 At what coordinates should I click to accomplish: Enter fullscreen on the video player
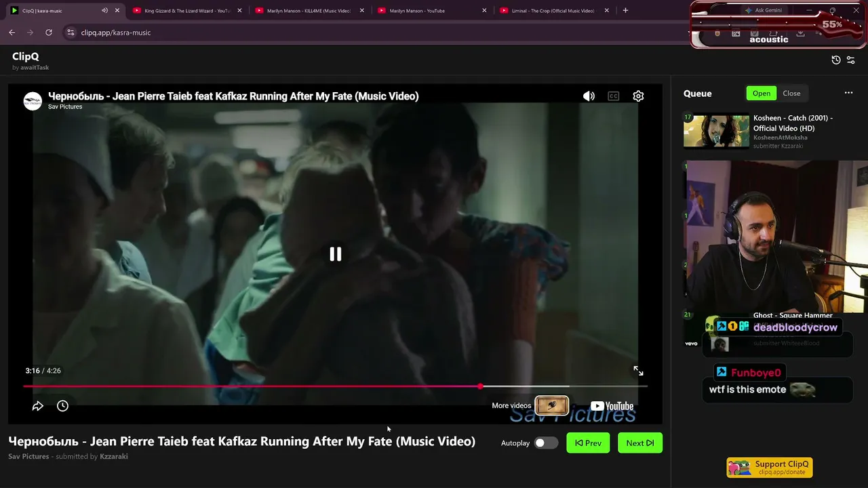(x=638, y=371)
